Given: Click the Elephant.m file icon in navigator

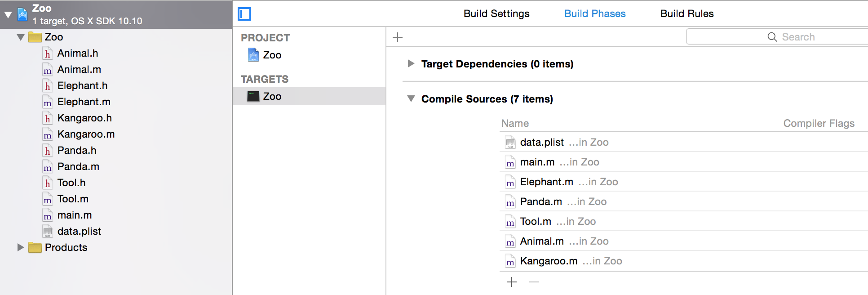Looking at the screenshot, I should (x=48, y=102).
